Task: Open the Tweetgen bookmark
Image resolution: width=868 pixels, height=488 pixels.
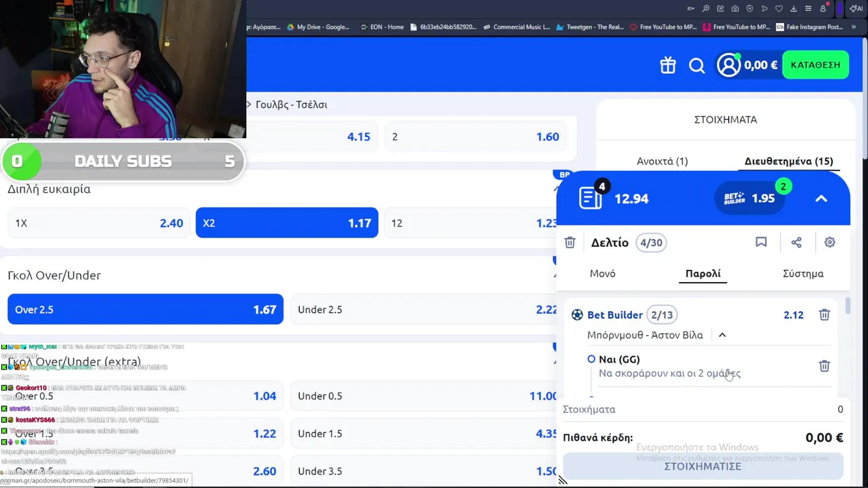Action: tap(589, 27)
